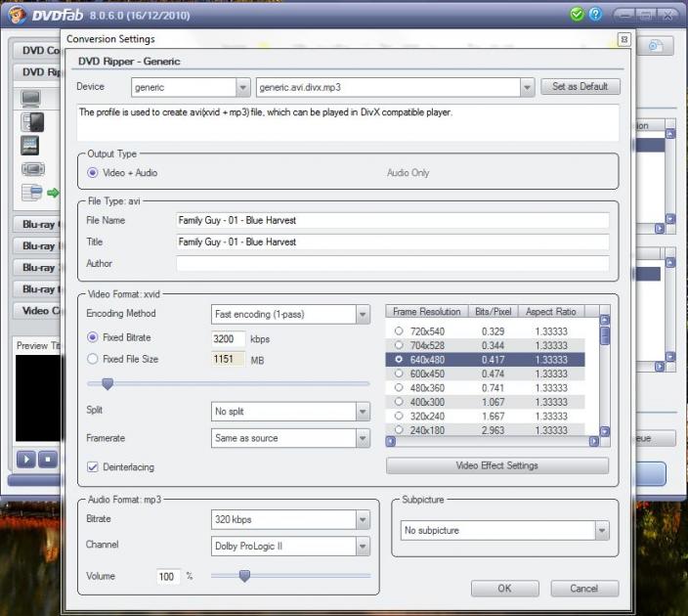The image size is (688, 616).
Task: Click the preview video black thumbnail
Action: pos(38,398)
